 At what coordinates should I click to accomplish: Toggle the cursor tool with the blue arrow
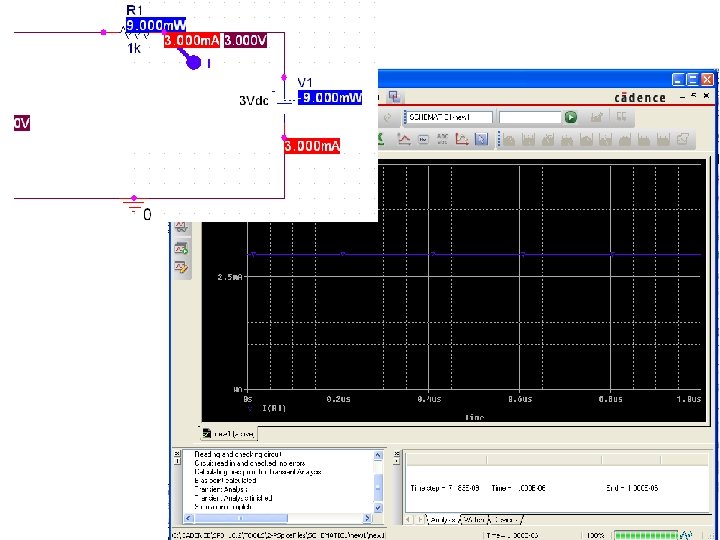pyautogui.click(x=481, y=139)
